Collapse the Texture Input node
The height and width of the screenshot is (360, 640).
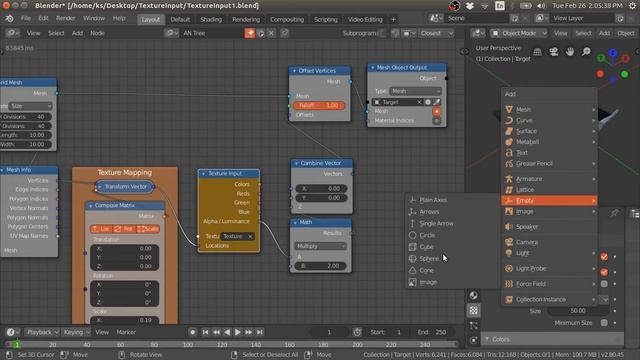coord(203,173)
